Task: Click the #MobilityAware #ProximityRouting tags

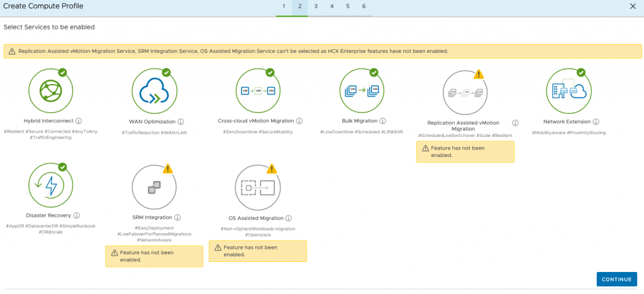Action: coord(569,133)
